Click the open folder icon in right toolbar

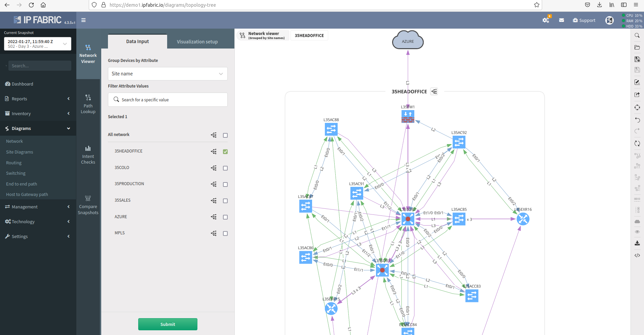click(637, 47)
